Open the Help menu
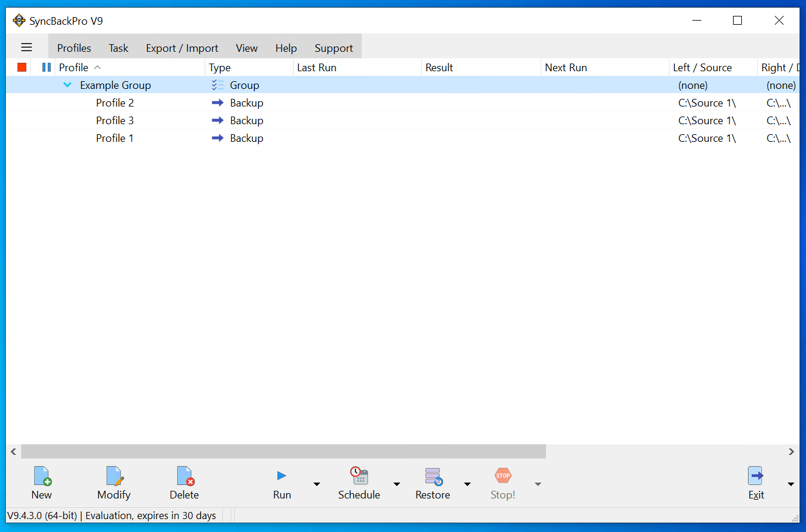Screen dimensions: 806x532 286,48
